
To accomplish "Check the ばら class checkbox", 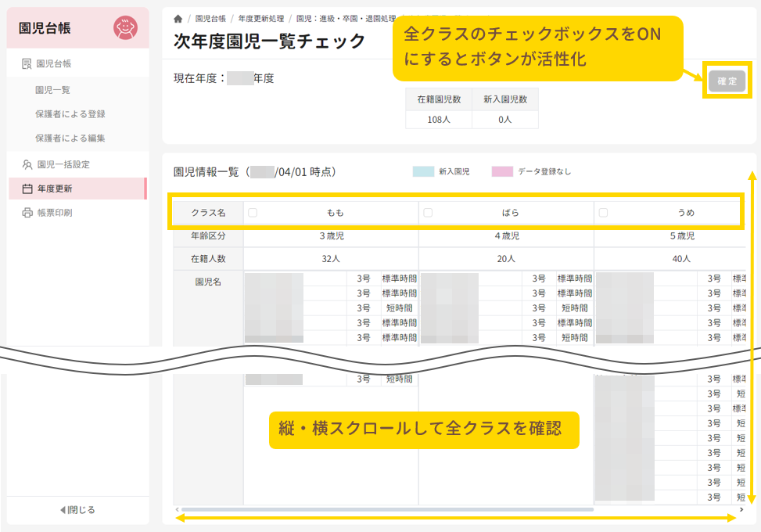I will pyautogui.click(x=428, y=212).
